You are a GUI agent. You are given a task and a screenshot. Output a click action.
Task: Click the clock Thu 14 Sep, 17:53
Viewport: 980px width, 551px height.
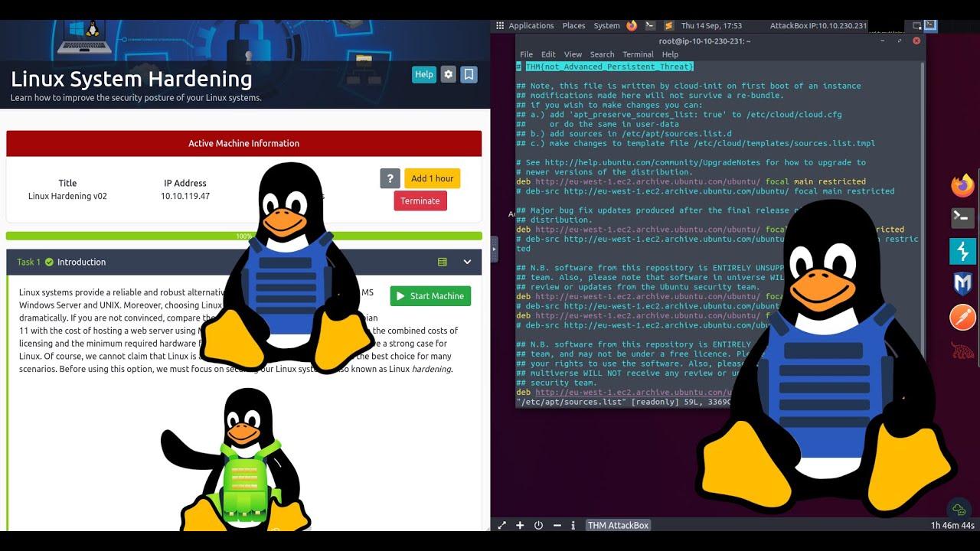click(711, 25)
